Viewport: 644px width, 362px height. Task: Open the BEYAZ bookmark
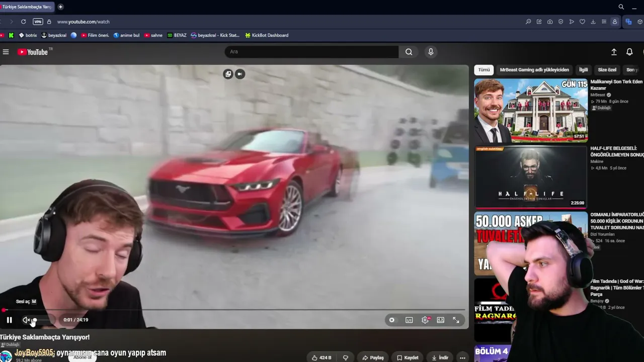coord(177,35)
